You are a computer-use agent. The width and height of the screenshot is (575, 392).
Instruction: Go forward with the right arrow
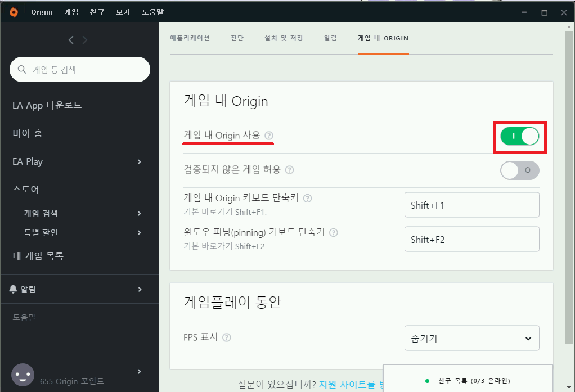[85, 40]
